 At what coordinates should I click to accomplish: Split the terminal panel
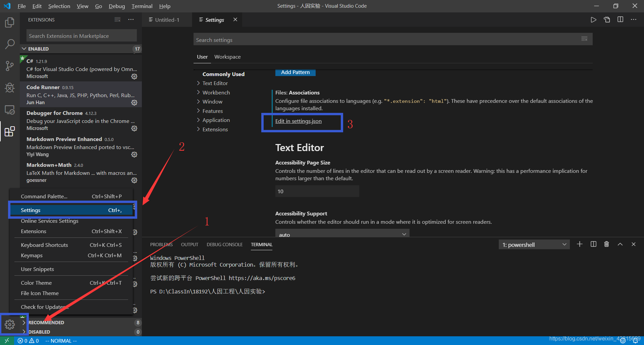593,244
